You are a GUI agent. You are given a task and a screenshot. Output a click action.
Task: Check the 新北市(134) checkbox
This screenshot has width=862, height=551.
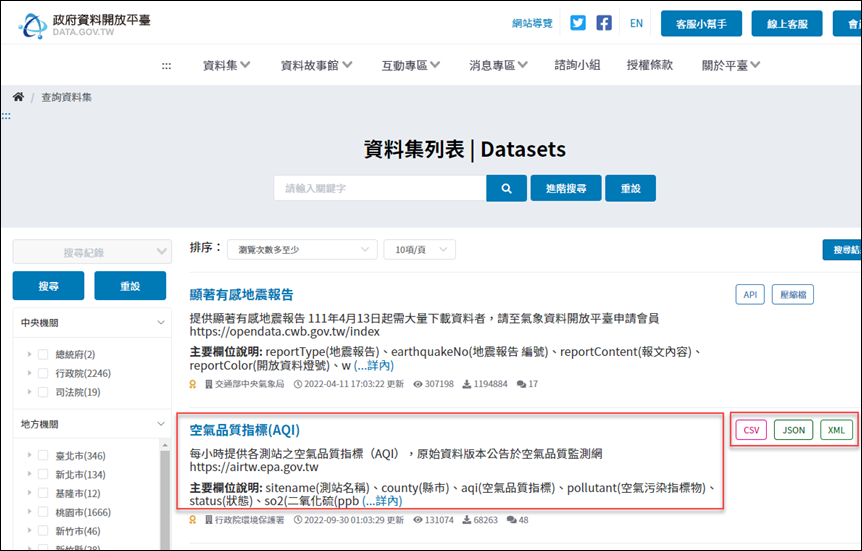(x=43, y=474)
